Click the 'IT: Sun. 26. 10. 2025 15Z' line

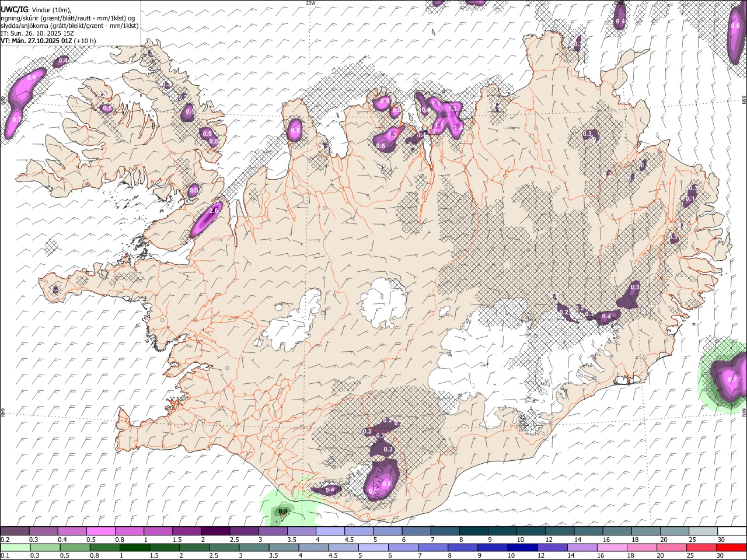(x=37, y=33)
